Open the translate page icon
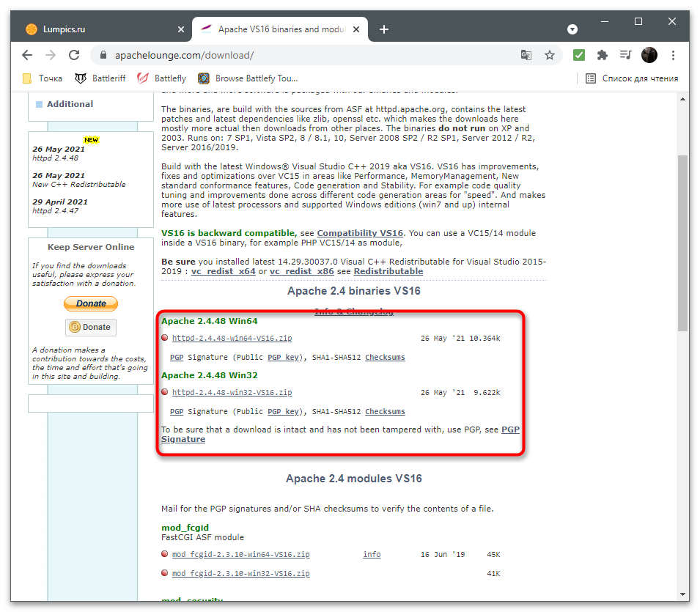 click(526, 56)
